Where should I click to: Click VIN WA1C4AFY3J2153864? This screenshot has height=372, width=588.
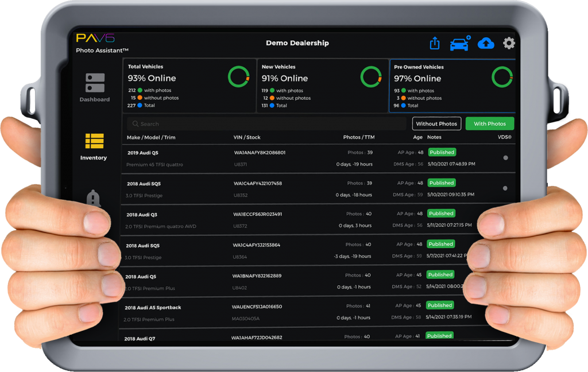click(x=257, y=245)
